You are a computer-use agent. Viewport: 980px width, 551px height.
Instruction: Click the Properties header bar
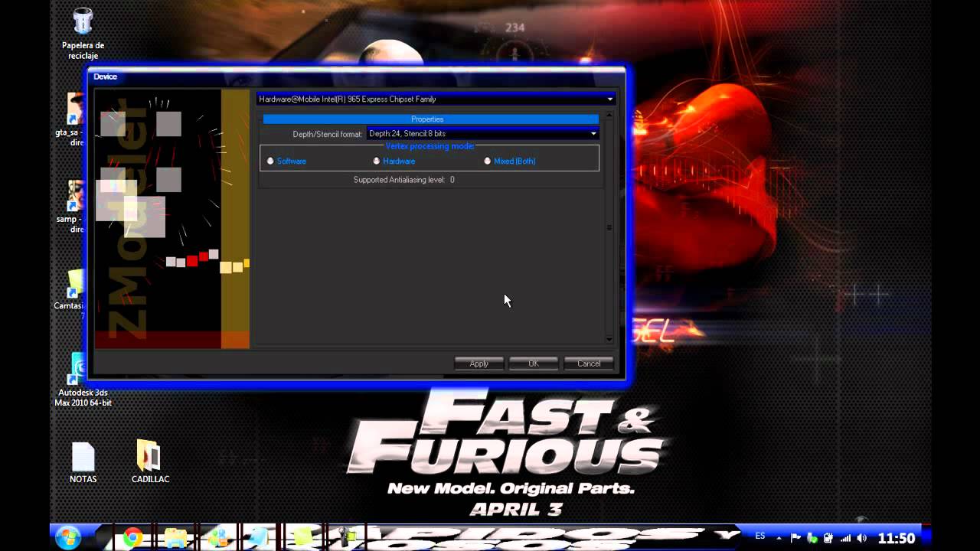[430, 119]
